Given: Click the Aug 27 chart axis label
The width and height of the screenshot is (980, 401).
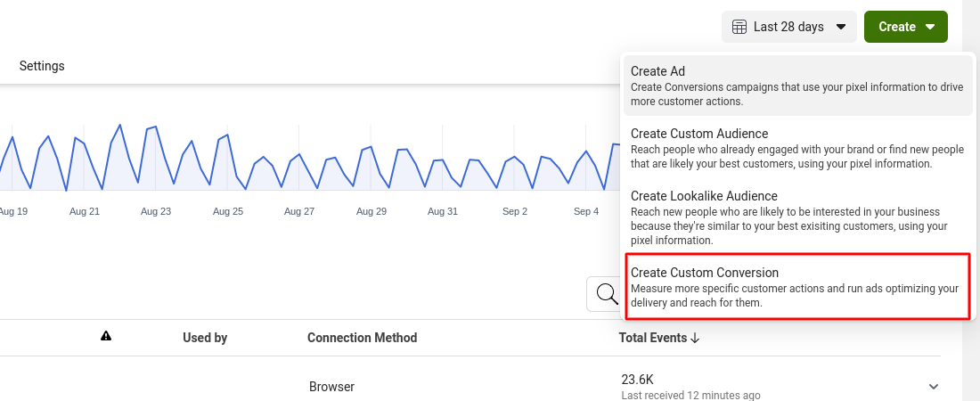Looking at the screenshot, I should (299, 211).
